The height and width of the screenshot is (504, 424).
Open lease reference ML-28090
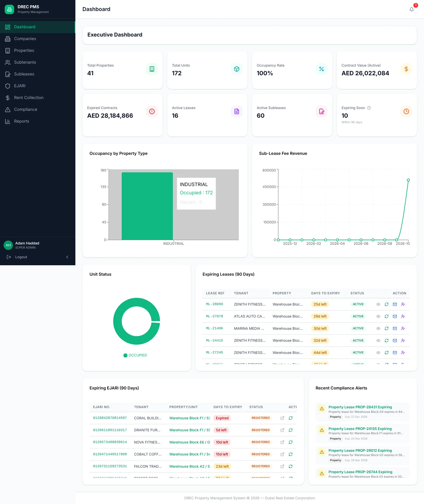click(x=214, y=304)
